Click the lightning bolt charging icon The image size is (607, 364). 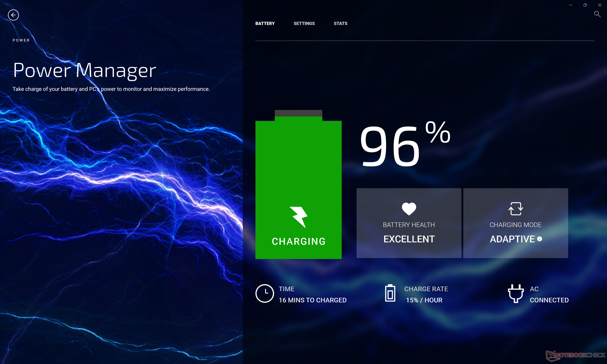click(x=299, y=217)
